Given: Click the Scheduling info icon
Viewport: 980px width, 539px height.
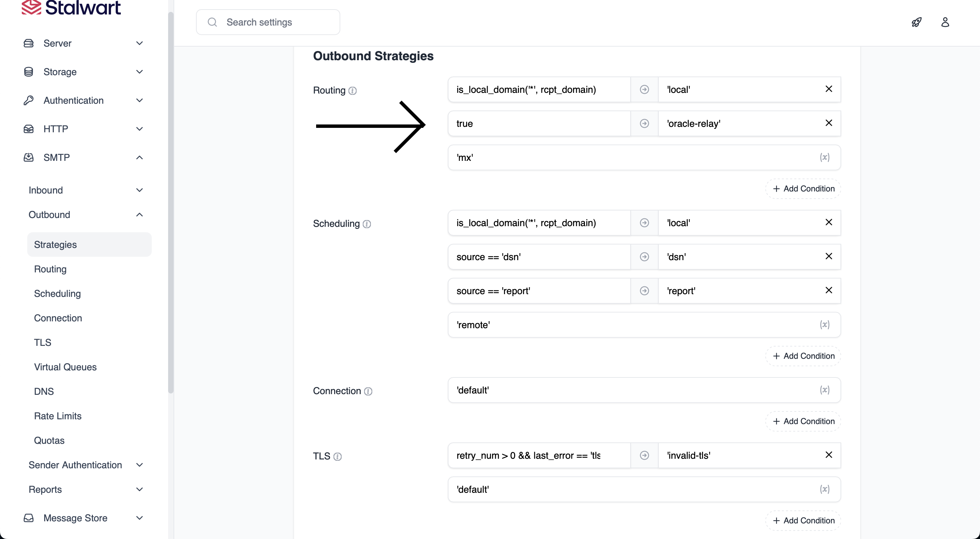Looking at the screenshot, I should point(367,224).
